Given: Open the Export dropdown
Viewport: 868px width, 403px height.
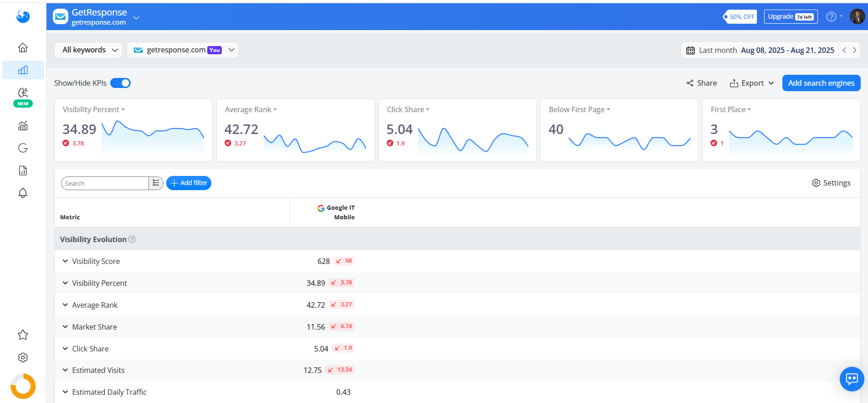Looking at the screenshot, I should pyautogui.click(x=752, y=83).
